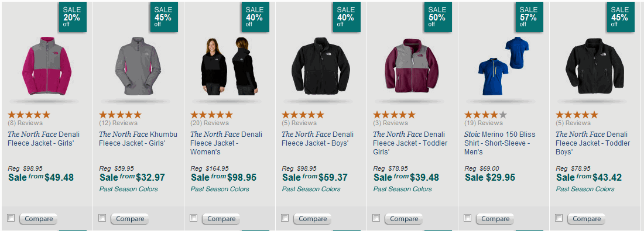Click the 20% off sale badge
Screen dimensions: 644x231
pyautogui.click(x=73, y=16)
